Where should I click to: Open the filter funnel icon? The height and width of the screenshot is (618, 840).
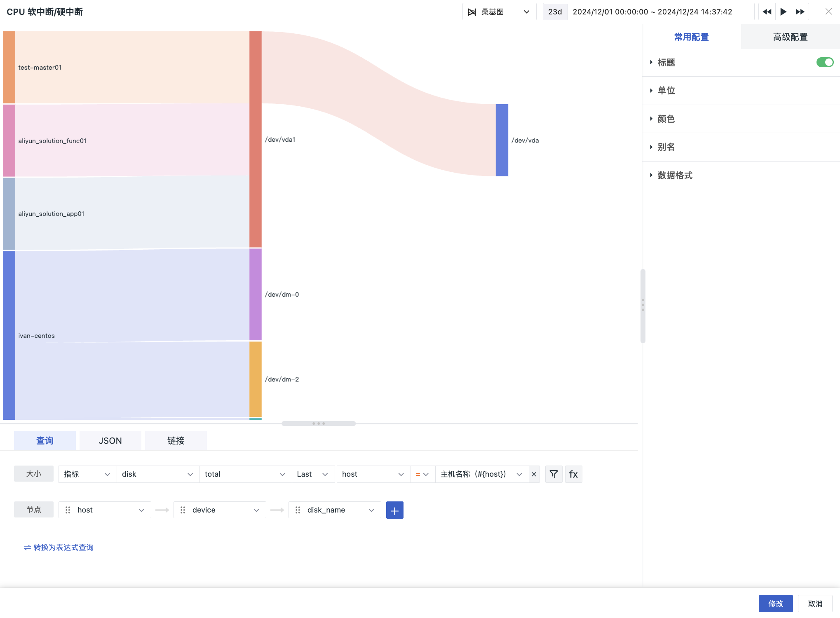click(x=554, y=474)
